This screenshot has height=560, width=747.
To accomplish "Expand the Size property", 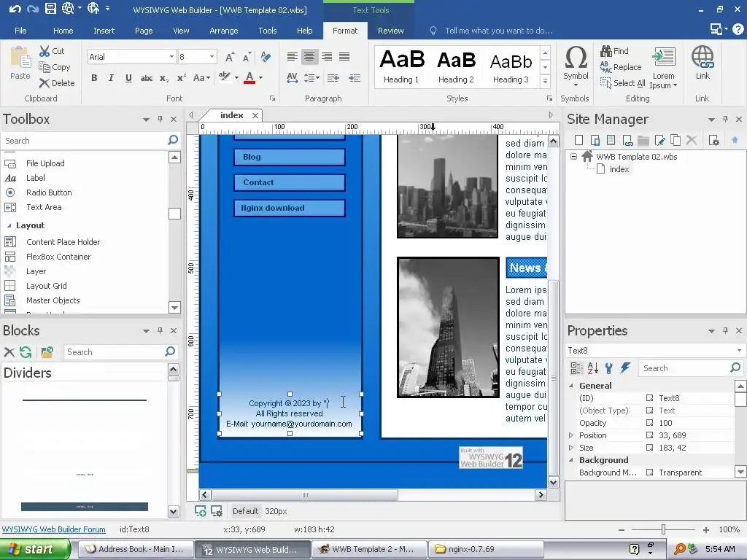I will (x=571, y=448).
